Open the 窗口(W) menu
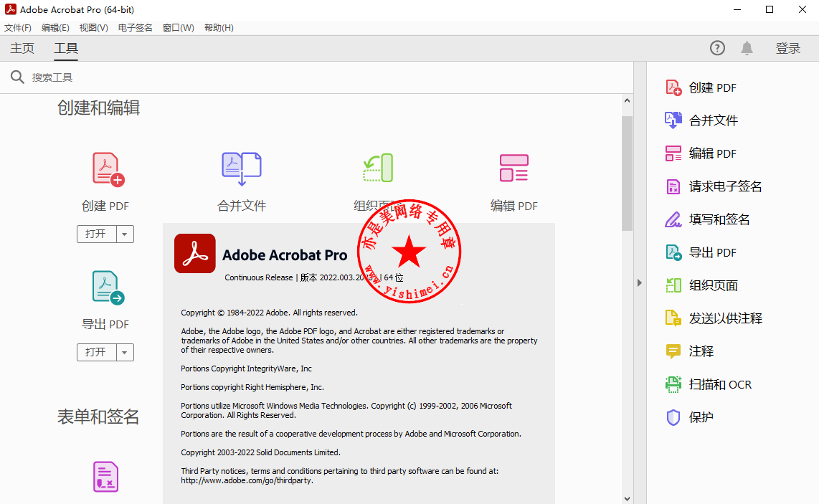Screen dimensions: 819x504 point(178,28)
